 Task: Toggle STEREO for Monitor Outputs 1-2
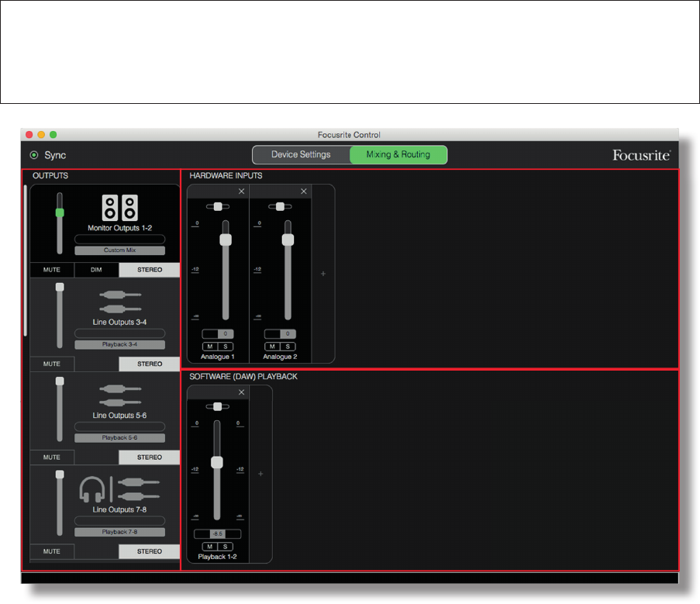point(150,270)
